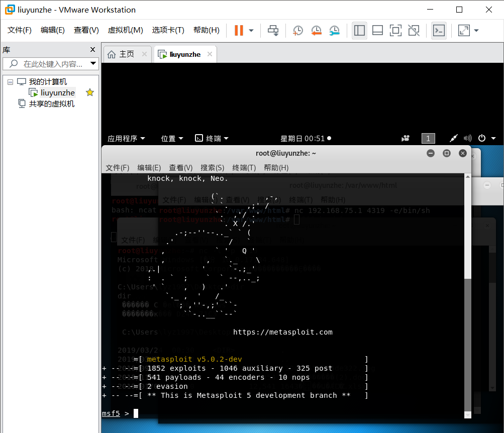This screenshot has width=504, height=433.
Task: Open the front terminal's 编辑(E) menu
Action: [x=149, y=168]
